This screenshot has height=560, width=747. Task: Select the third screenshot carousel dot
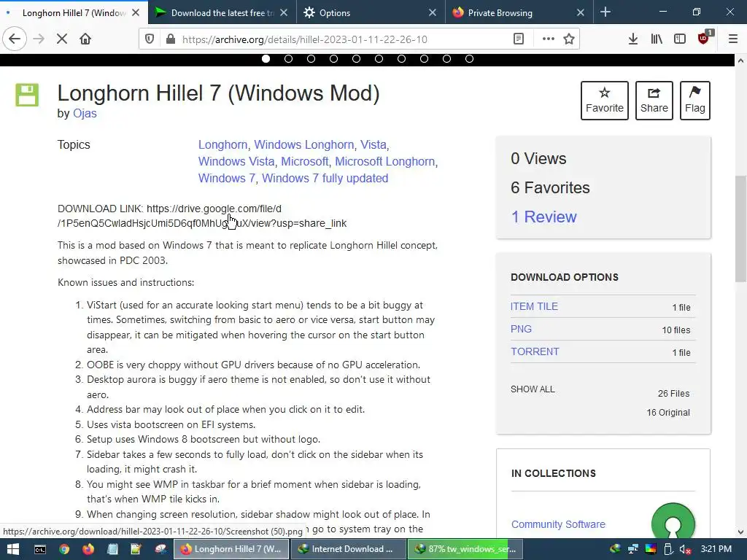tap(311, 58)
